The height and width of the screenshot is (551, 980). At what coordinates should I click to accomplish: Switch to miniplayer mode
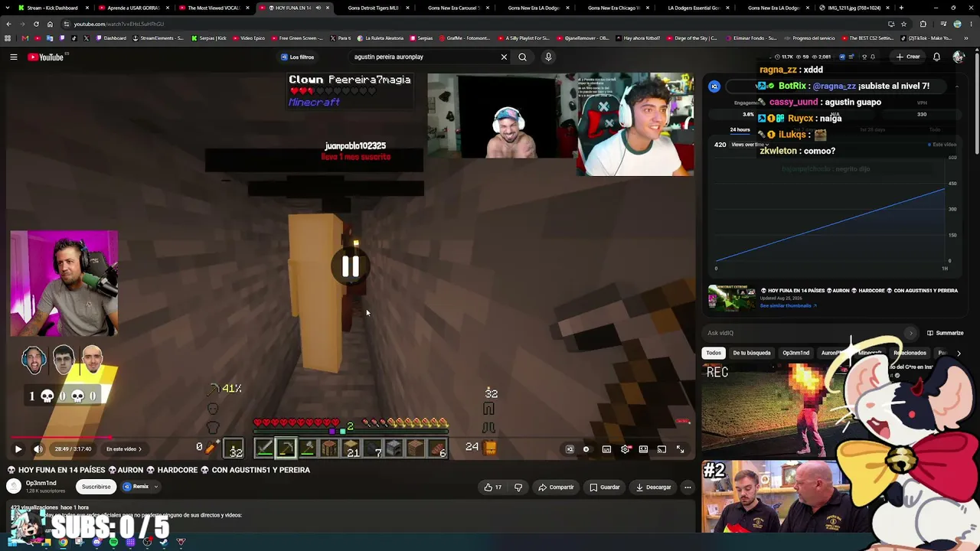coord(643,449)
